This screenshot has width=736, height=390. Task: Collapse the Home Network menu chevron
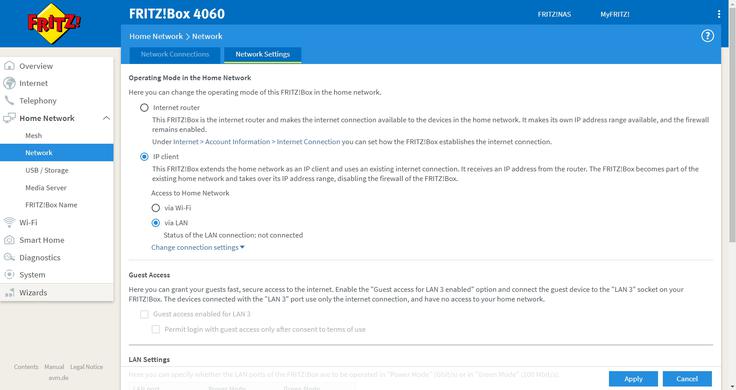pyautogui.click(x=106, y=118)
